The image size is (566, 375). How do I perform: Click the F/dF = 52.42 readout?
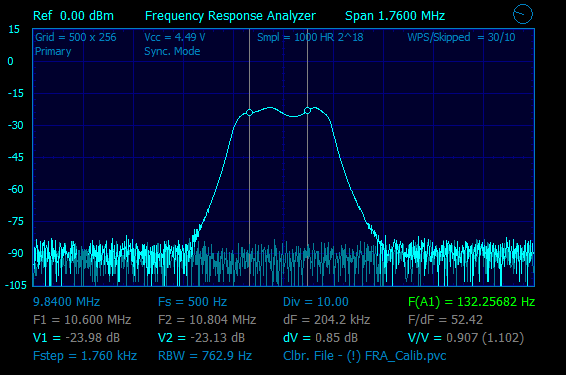click(445, 320)
